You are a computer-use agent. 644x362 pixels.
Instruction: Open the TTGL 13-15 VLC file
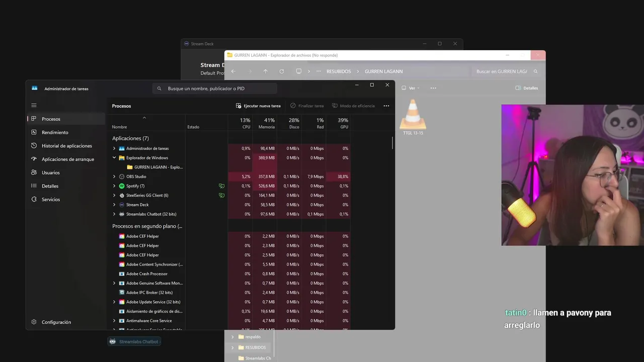tap(413, 118)
